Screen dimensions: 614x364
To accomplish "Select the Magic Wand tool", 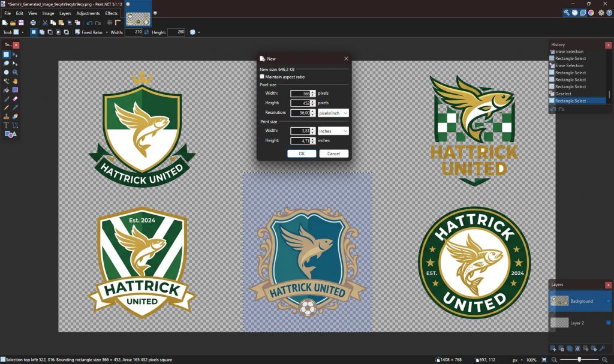I will [x=6, y=81].
